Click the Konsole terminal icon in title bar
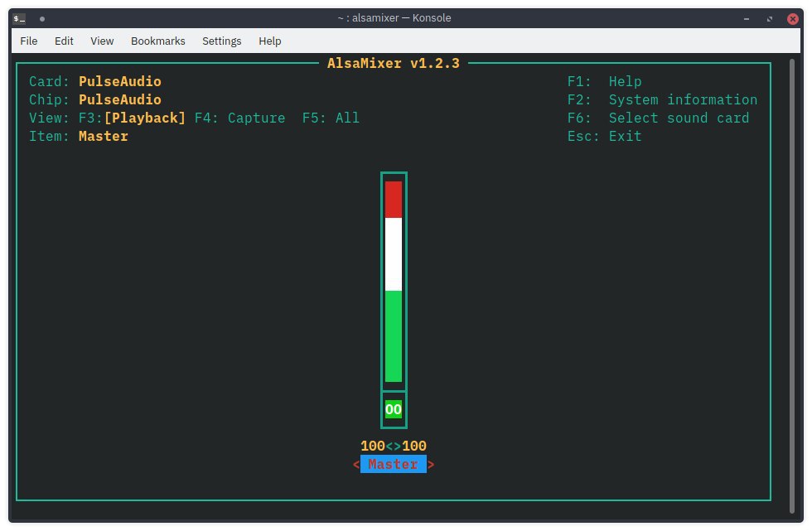812x531 pixels. coord(19,18)
